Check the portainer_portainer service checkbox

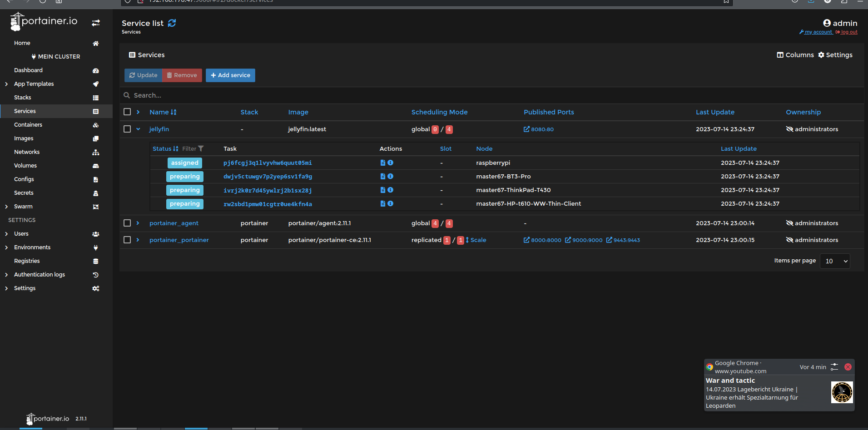[127, 240]
